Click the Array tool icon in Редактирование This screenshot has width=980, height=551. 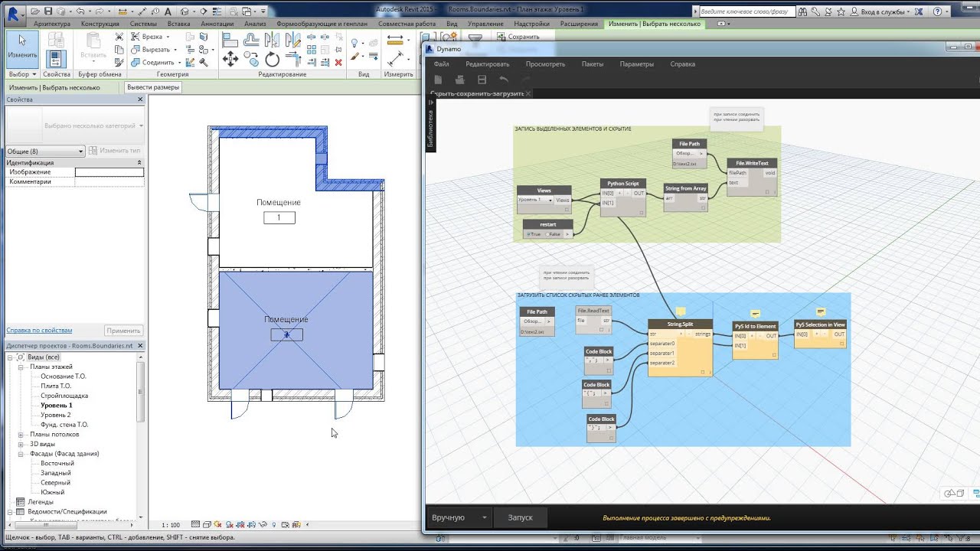[312, 49]
